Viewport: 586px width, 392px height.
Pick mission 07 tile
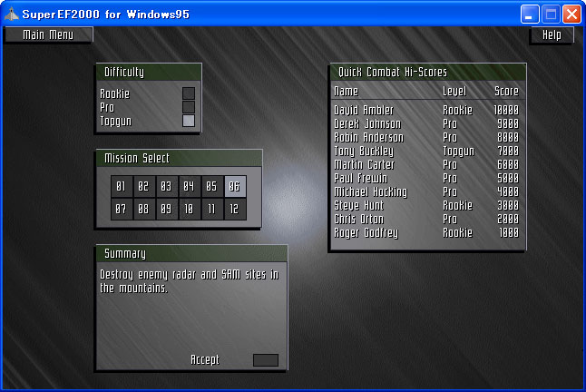point(121,209)
